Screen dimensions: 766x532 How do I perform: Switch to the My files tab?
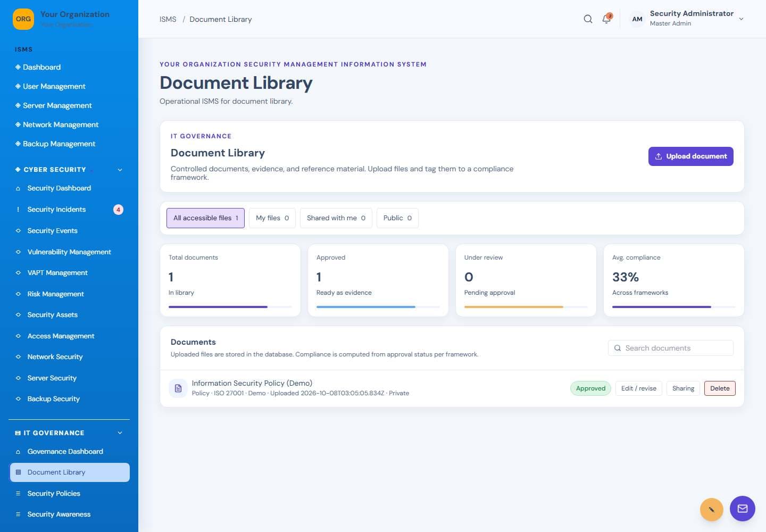(272, 218)
